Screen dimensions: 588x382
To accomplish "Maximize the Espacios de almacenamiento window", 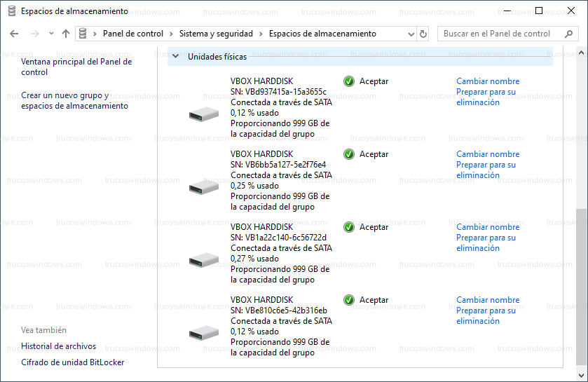I will (539, 11).
